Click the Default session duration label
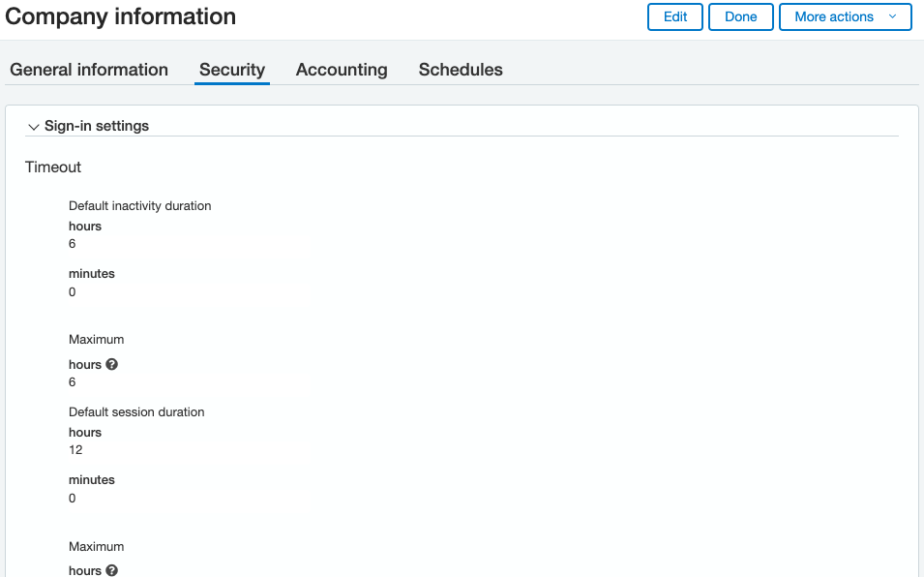The width and height of the screenshot is (924, 577). point(136,412)
